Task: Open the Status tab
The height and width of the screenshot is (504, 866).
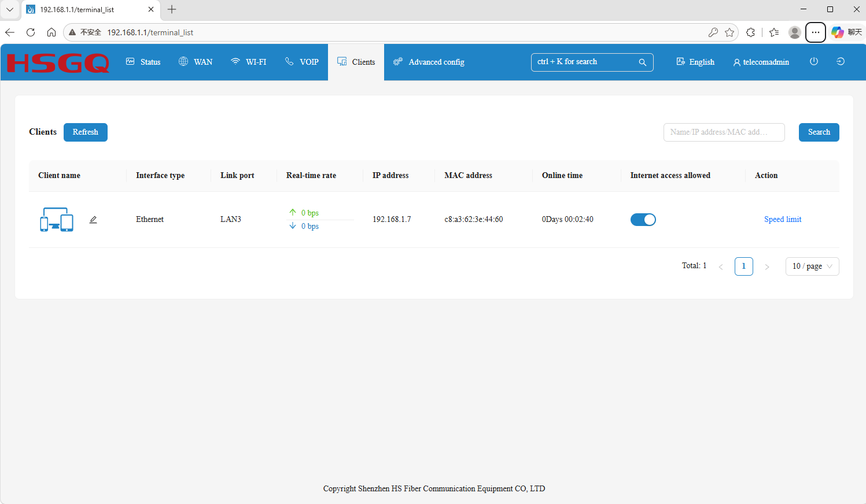Action: click(x=143, y=62)
